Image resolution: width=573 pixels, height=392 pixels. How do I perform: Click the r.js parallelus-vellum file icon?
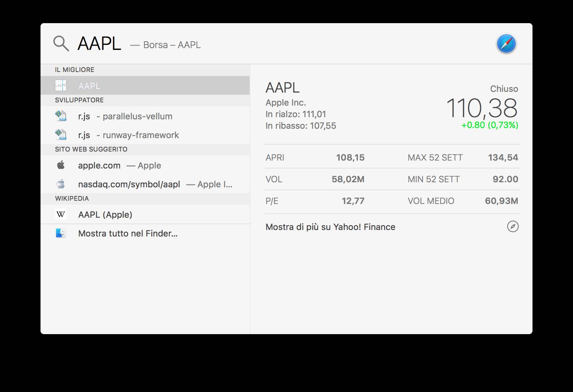pyautogui.click(x=61, y=116)
